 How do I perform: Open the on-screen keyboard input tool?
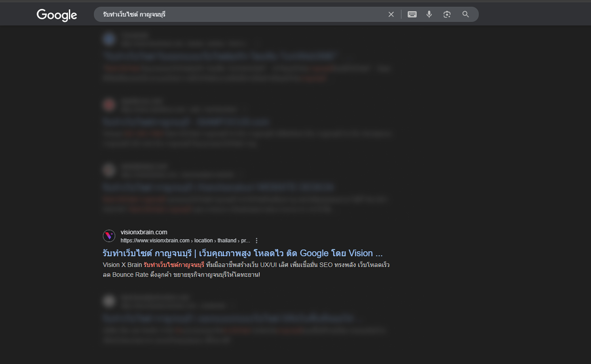[x=412, y=15]
